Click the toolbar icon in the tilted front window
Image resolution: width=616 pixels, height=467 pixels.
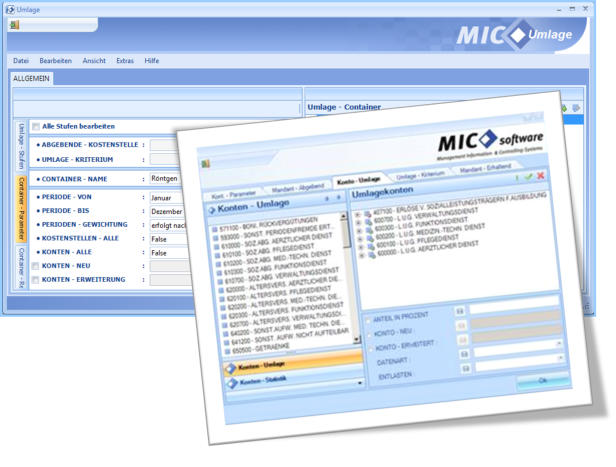point(206,164)
